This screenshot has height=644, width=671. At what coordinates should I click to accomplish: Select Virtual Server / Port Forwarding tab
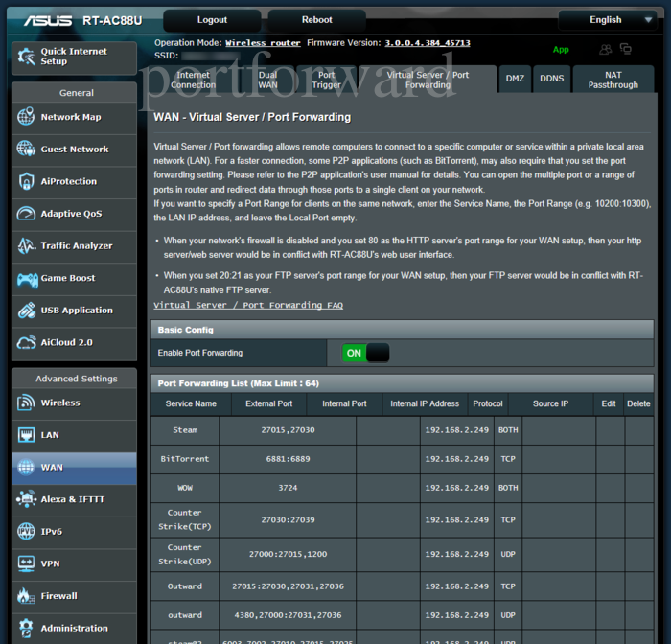[x=428, y=80]
